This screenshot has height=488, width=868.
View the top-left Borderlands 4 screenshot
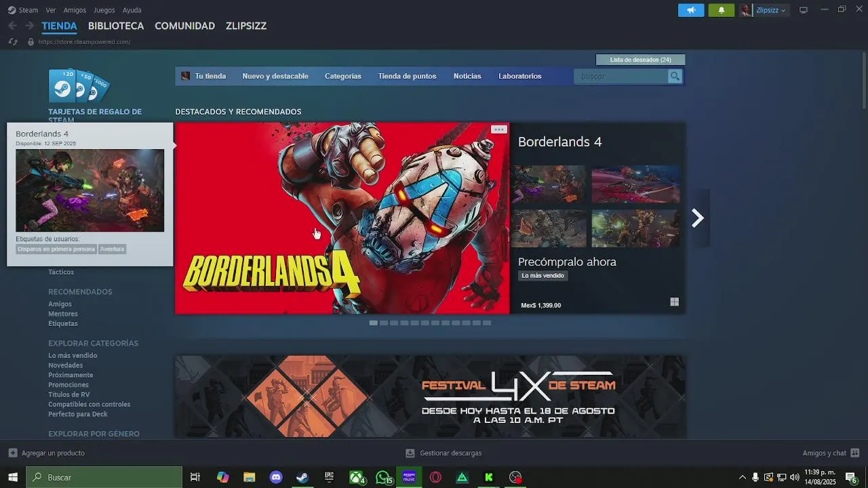pos(548,184)
